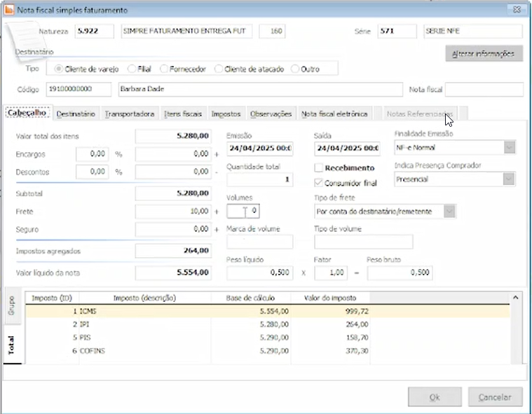Screen dimensions: 532x414
Task: Click the tax table scroll up arrow
Action: coord(516,298)
